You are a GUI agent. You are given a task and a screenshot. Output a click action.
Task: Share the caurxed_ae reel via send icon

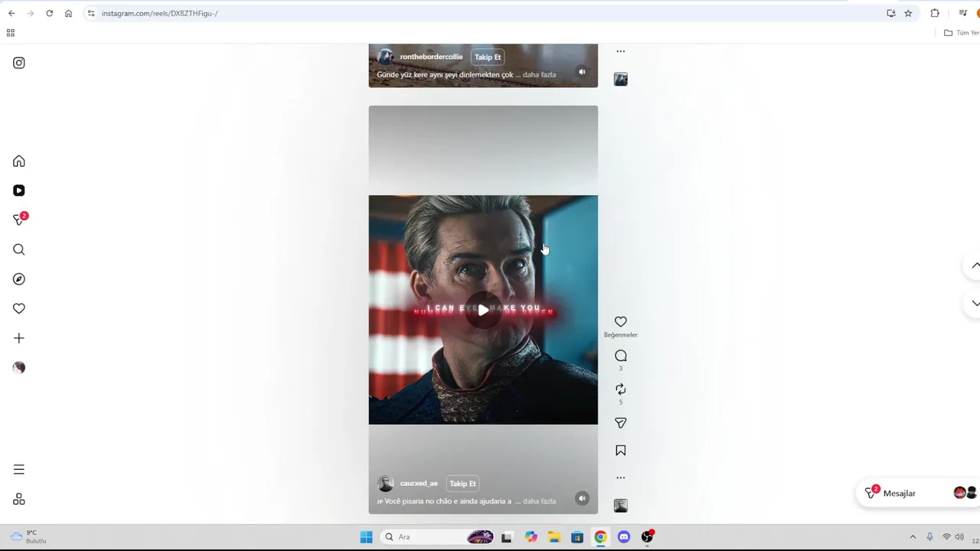click(621, 423)
